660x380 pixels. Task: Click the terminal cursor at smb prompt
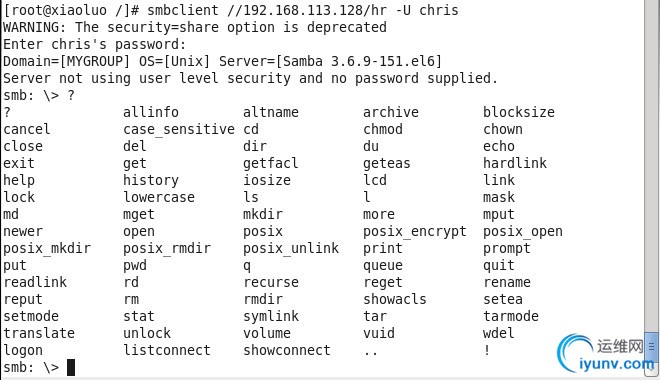(71, 367)
